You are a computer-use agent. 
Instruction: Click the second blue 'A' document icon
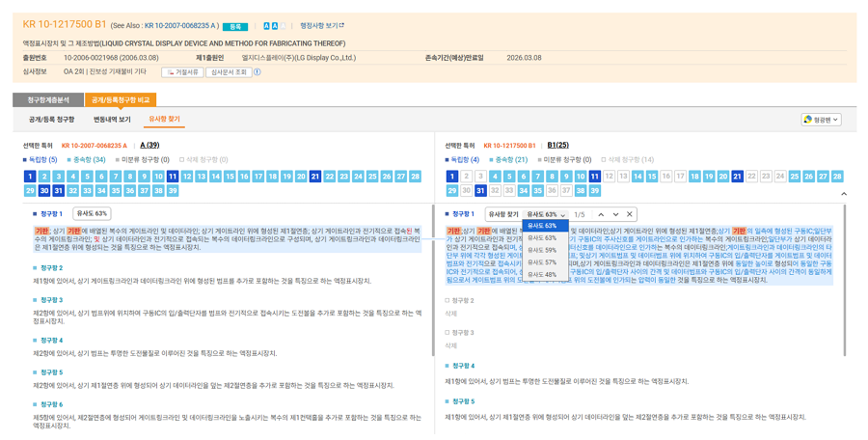(274, 26)
